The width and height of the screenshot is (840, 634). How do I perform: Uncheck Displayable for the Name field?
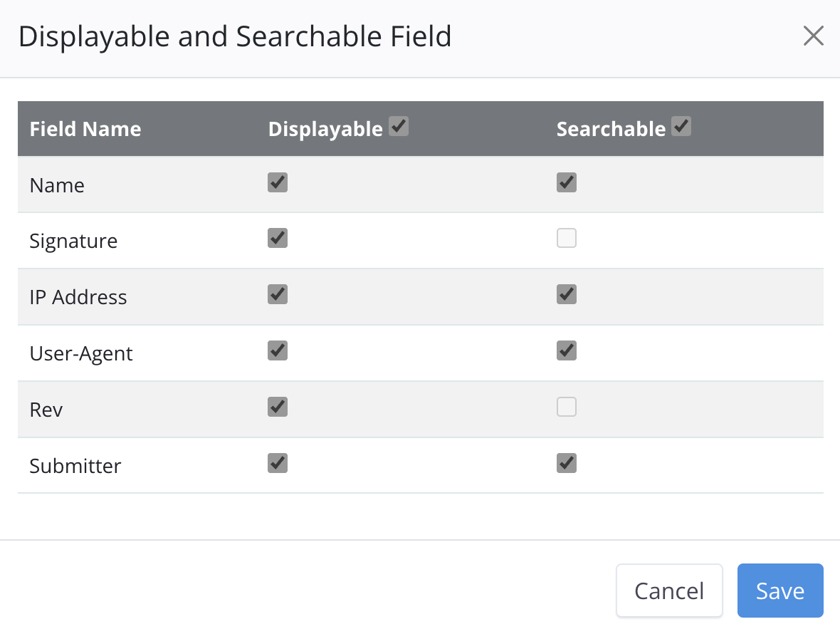coord(278,182)
